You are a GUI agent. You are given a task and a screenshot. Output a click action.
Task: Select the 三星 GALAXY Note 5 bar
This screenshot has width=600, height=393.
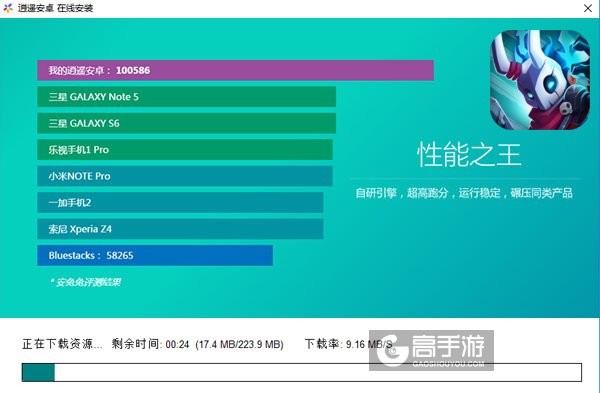pos(187,97)
